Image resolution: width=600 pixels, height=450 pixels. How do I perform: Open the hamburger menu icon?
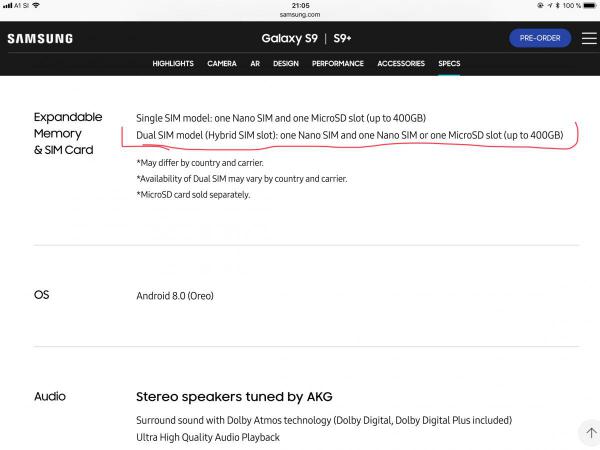click(x=588, y=39)
